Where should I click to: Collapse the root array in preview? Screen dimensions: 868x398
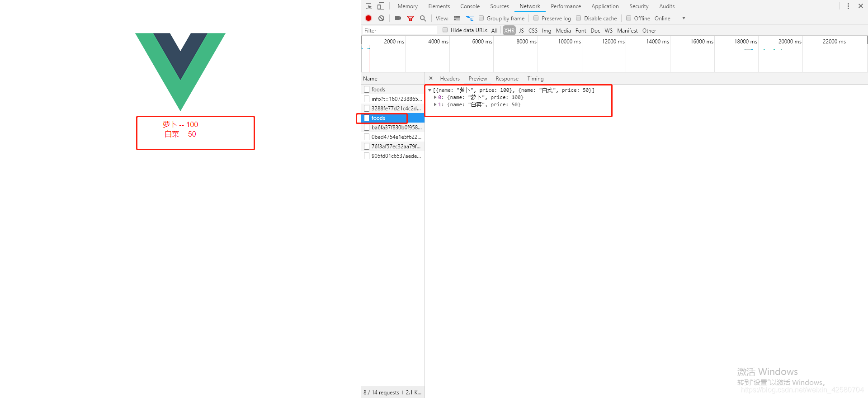click(x=429, y=90)
